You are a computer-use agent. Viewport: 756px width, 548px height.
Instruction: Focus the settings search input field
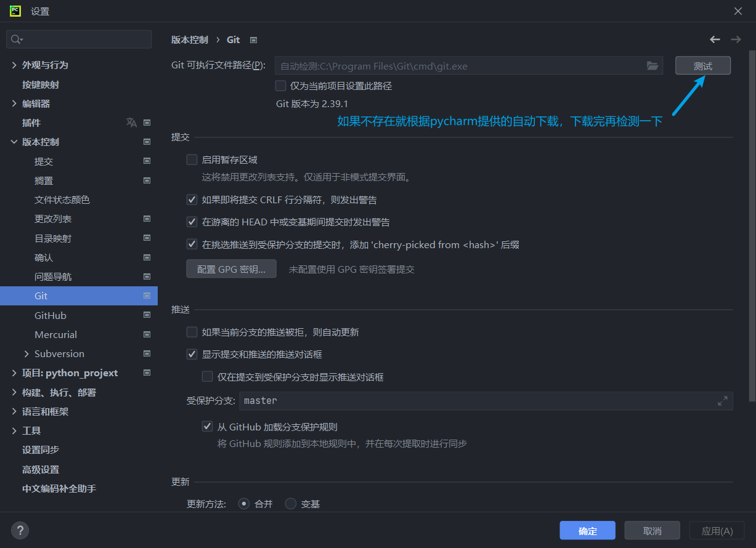(x=79, y=39)
